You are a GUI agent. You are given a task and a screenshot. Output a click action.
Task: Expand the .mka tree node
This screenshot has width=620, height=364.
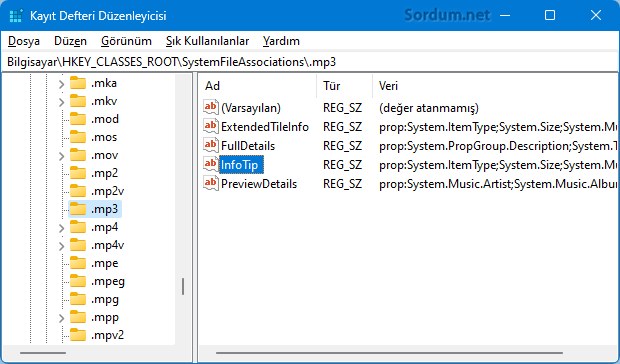[61, 84]
